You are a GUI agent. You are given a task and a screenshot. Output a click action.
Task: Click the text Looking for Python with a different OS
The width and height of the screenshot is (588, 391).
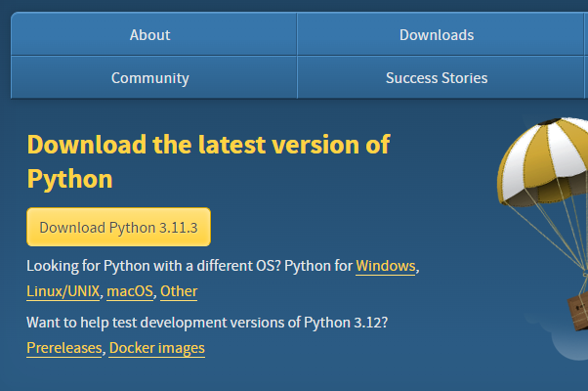[x=153, y=266]
